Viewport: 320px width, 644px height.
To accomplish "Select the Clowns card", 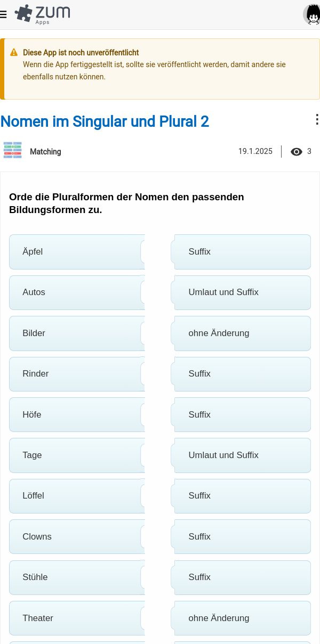I will 77,537.
